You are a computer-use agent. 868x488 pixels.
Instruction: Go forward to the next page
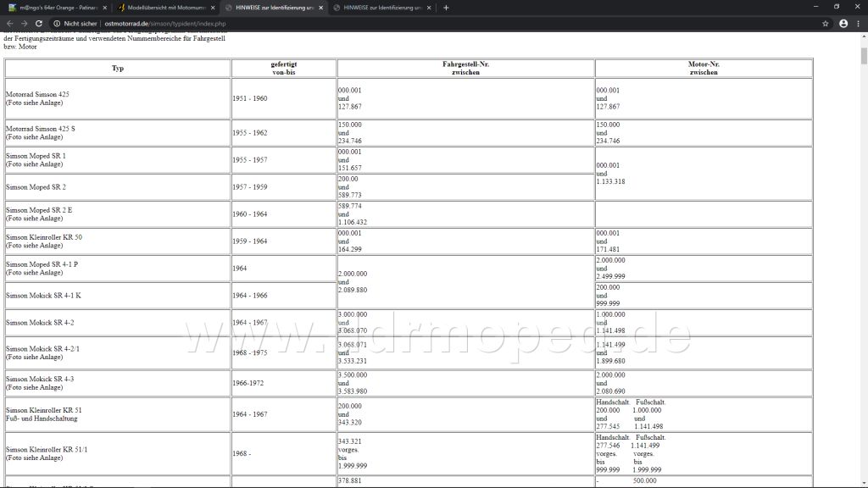pyautogui.click(x=24, y=24)
